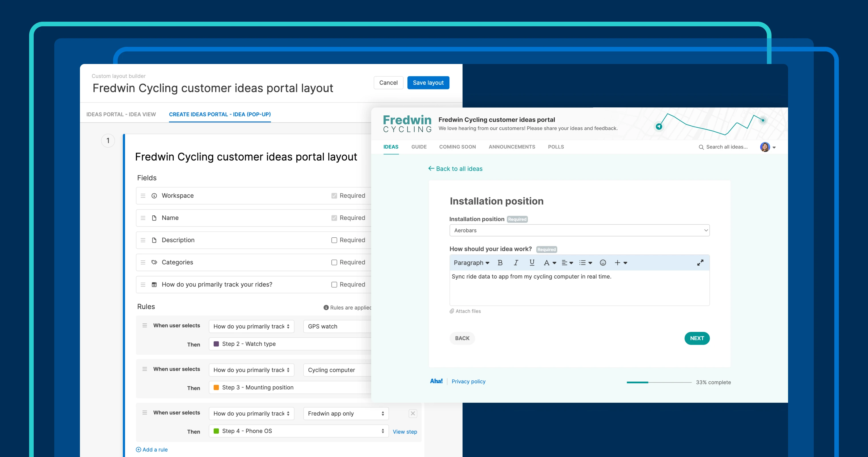This screenshot has width=868, height=457.
Task: Apply bold formatting in the idea editor
Action: point(500,262)
